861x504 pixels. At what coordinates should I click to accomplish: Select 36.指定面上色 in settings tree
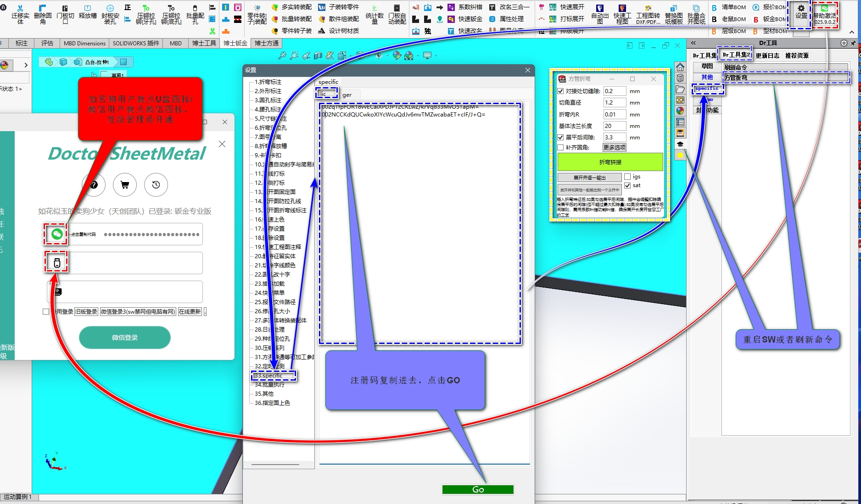pyautogui.click(x=272, y=403)
